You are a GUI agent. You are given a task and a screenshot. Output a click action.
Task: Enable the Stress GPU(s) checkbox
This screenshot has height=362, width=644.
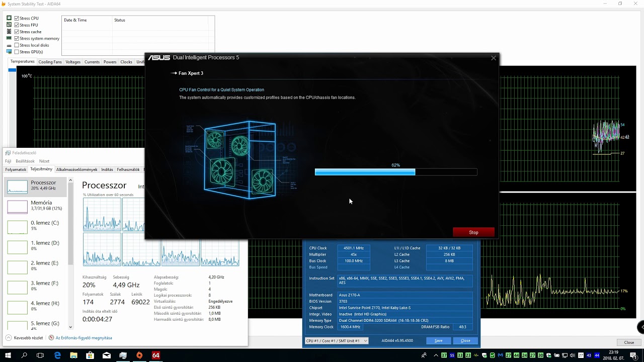coord(17,52)
